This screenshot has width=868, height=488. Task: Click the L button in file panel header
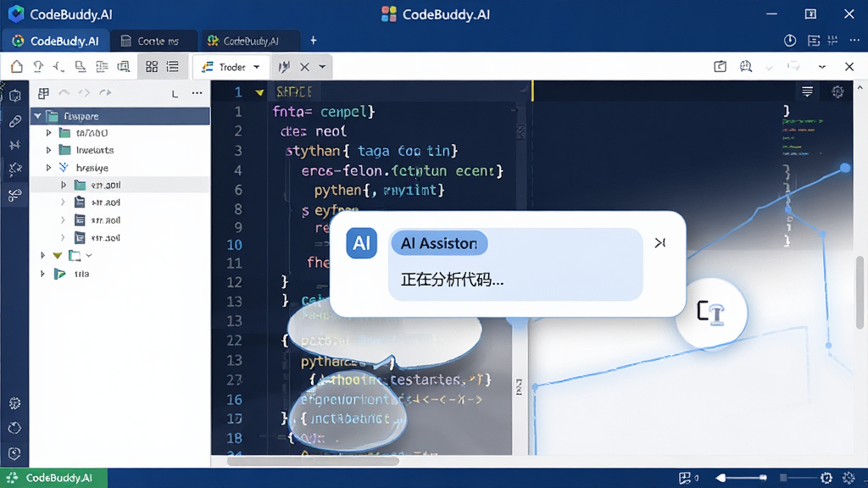point(175,93)
